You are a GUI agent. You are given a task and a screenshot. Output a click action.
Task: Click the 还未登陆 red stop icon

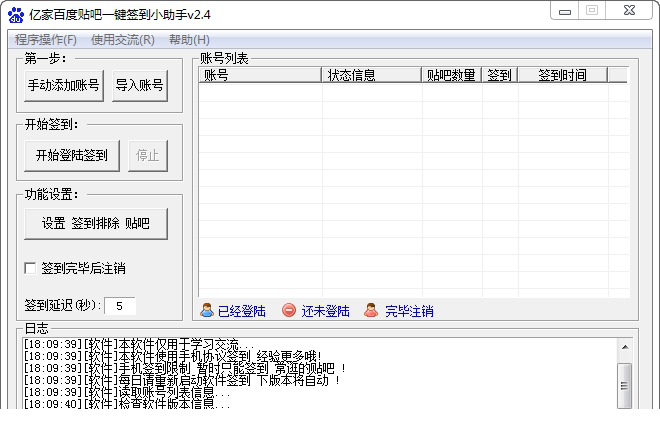[x=289, y=310]
